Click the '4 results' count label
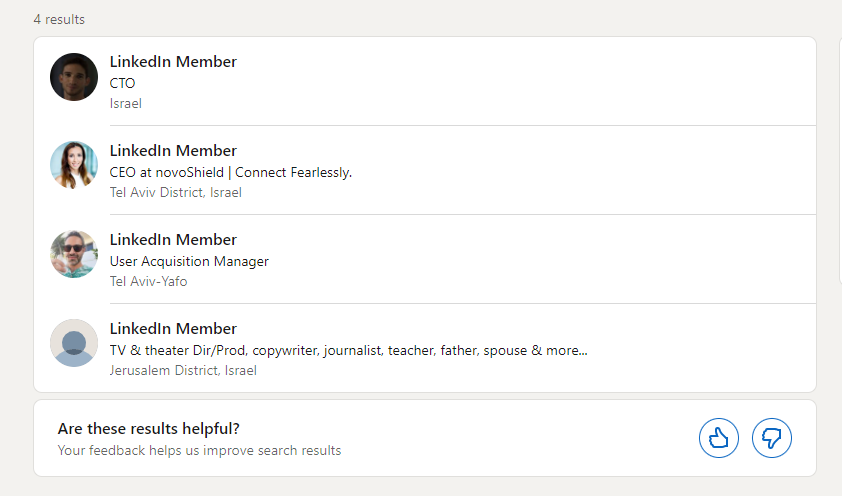842x496 pixels. click(59, 20)
